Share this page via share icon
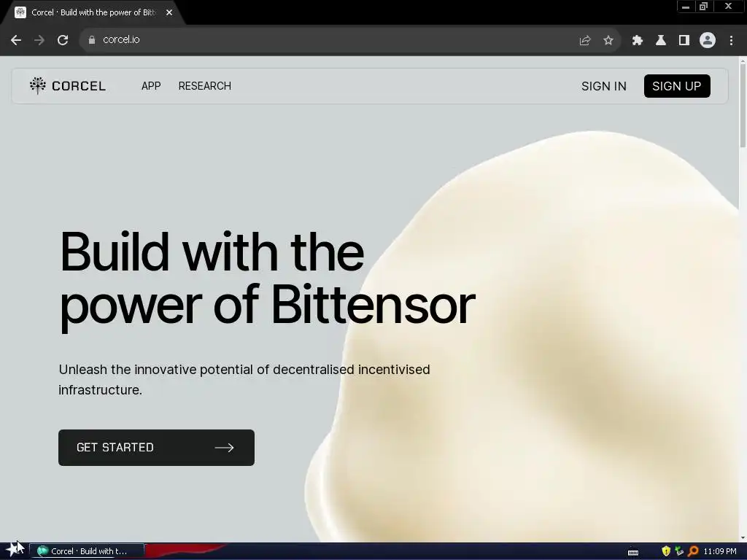The width and height of the screenshot is (747, 560). [x=585, y=41]
